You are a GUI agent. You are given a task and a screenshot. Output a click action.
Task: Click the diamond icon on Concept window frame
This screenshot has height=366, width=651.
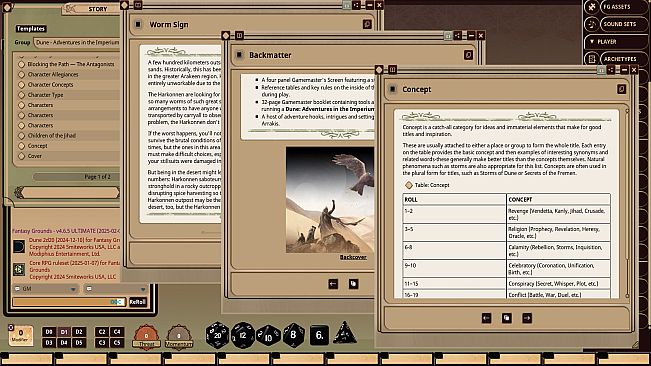379,70
